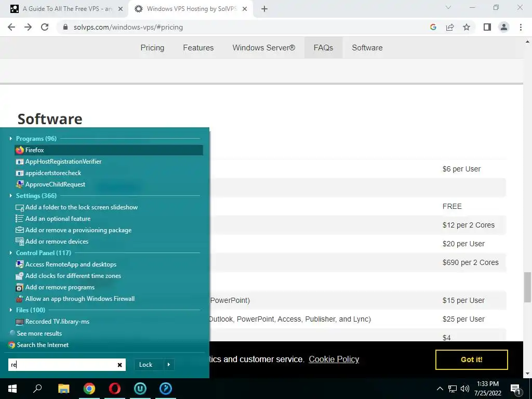Image resolution: width=532 pixels, height=399 pixels.
Task: Click the browser forward arrow
Action: (x=28, y=27)
